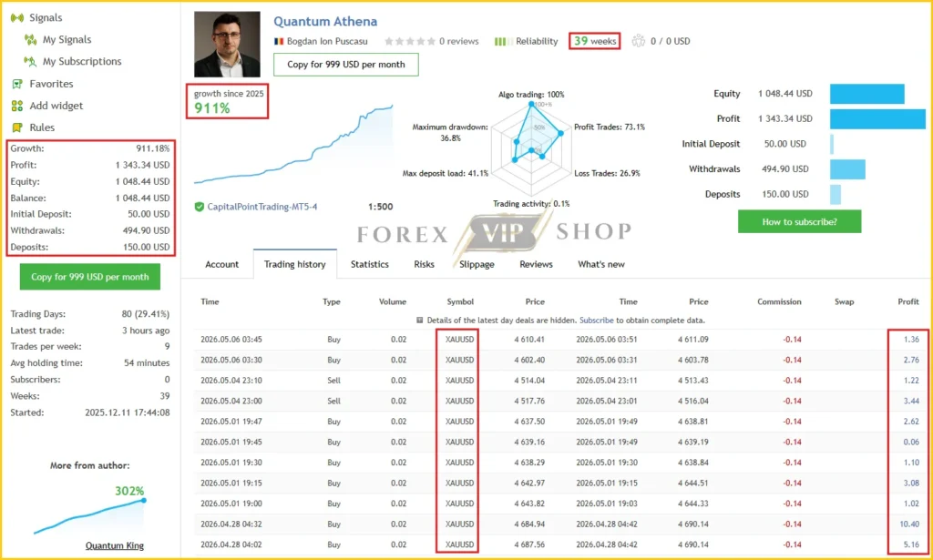Click the first Time column header
Screen dimensions: 933x560
(210, 302)
